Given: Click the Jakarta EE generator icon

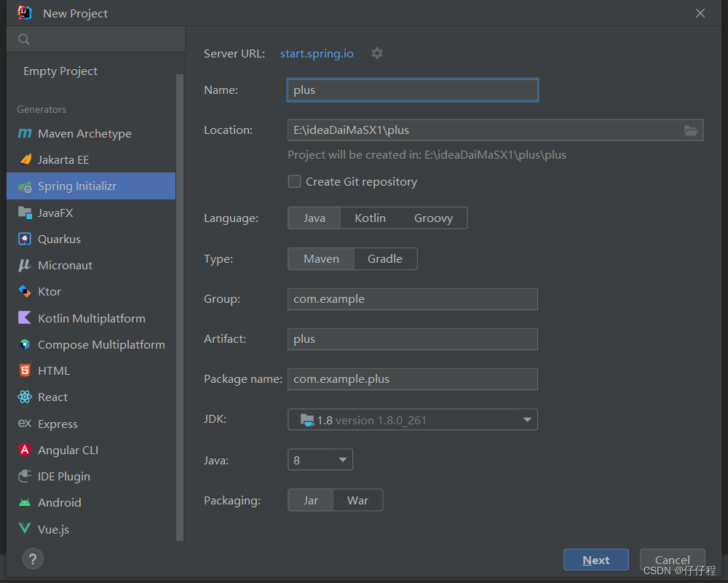Looking at the screenshot, I should [x=25, y=159].
